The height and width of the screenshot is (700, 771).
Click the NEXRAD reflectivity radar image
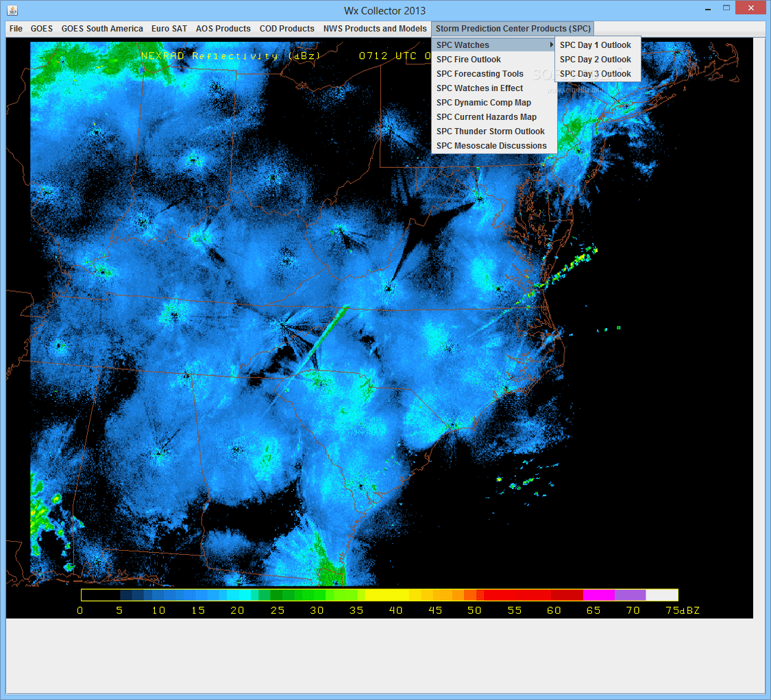[379, 328]
